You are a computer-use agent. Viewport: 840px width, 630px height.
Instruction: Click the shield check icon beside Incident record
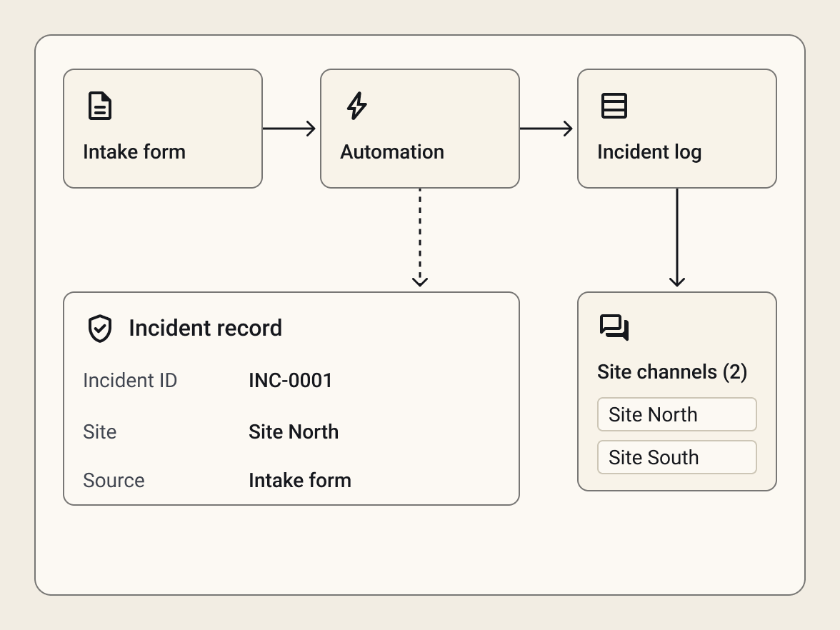click(x=100, y=329)
